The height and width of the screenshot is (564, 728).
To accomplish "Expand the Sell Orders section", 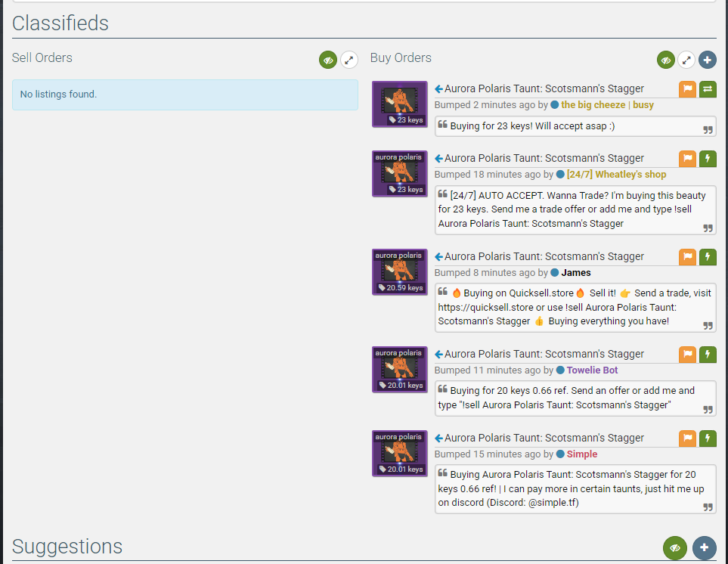I will tap(349, 60).
